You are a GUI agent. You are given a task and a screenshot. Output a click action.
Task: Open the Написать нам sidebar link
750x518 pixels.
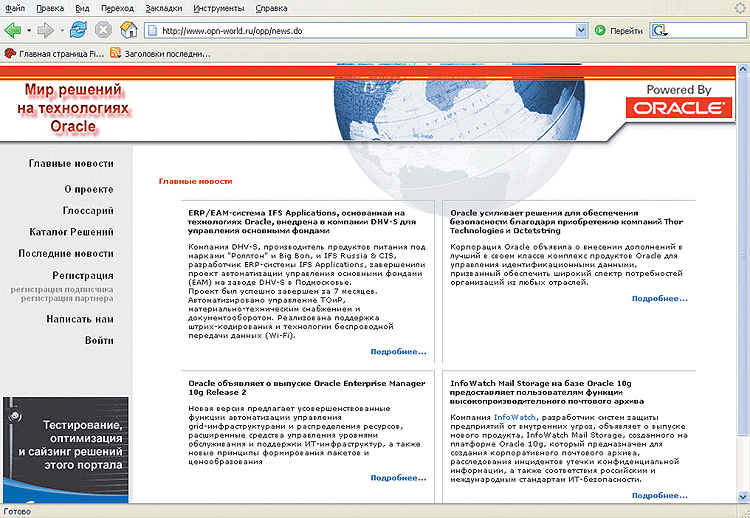pyautogui.click(x=80, y=319)
